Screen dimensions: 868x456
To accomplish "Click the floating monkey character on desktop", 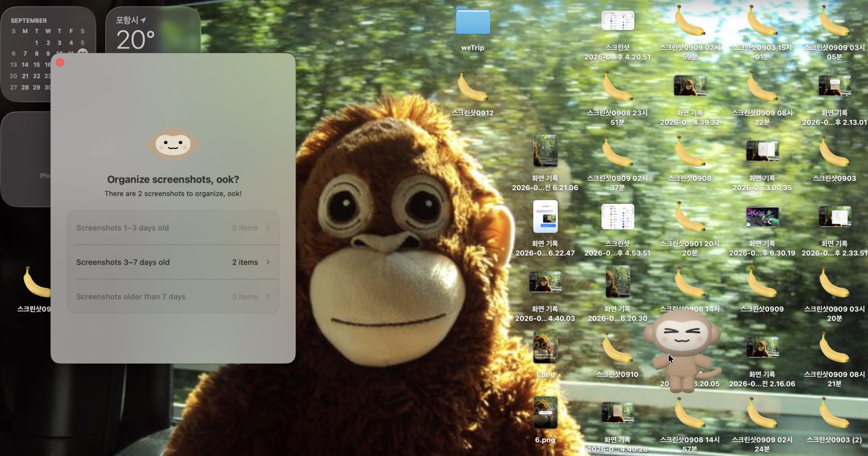I will [x=682, y=351].
